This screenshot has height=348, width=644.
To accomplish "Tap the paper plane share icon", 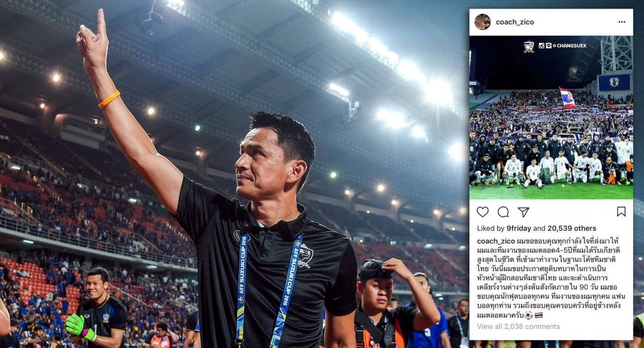I will coord(523,212).
